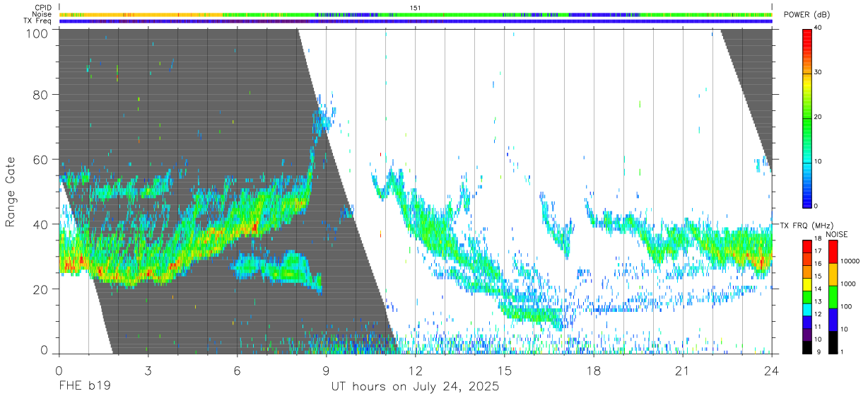Click the CPID label at top left
The width and height of the screenshot is (868, 401).
tap(42, 8)
